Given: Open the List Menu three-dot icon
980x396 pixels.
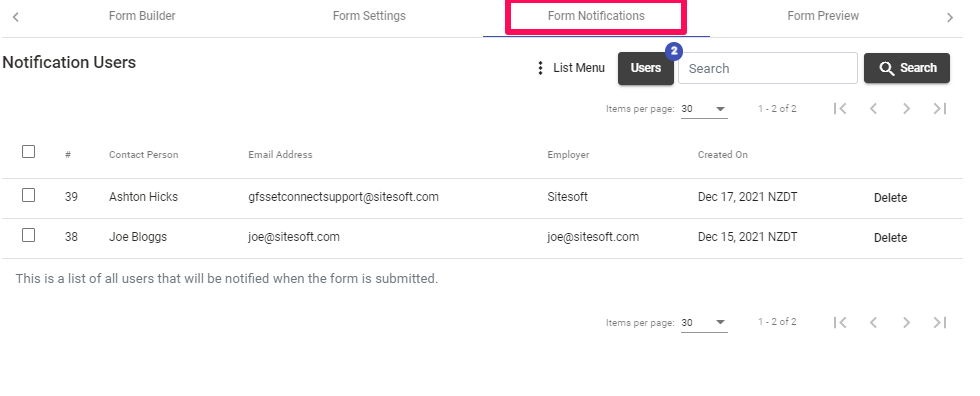Looking at the screenshot, I should point(541,68).
